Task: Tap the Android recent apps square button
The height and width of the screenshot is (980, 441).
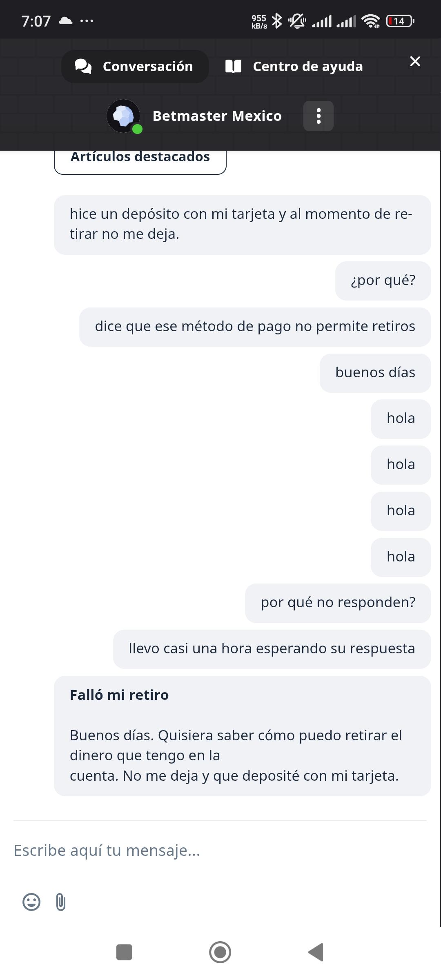Action: tap(124, 952)
